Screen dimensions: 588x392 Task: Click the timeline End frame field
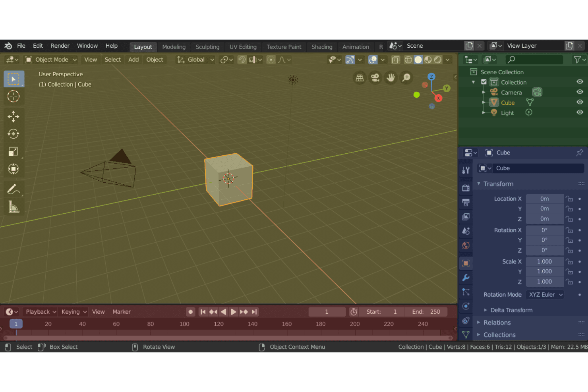(x=426, y=312)
